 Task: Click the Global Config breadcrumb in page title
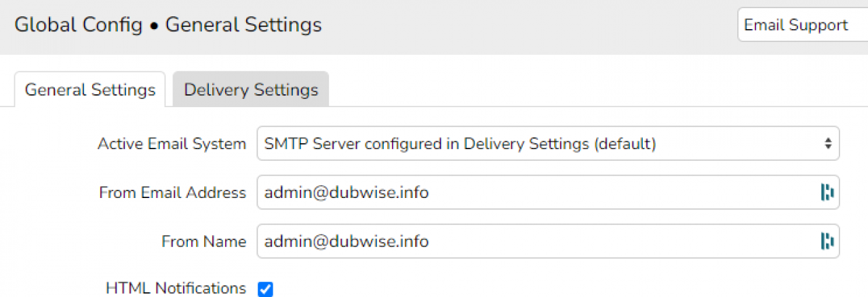pyautogui.click(x=79, y=25)
